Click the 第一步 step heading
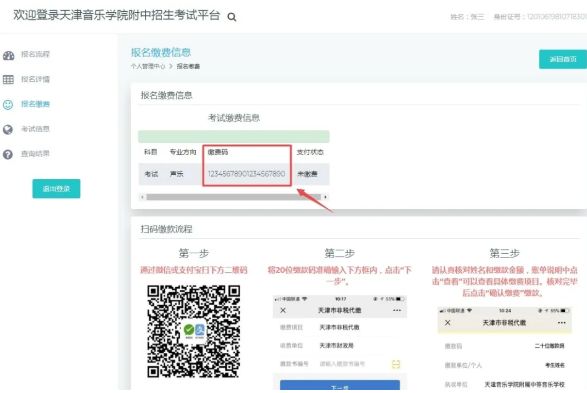The height and width of the screenshot is (393, 587). [x=194, y=253]
